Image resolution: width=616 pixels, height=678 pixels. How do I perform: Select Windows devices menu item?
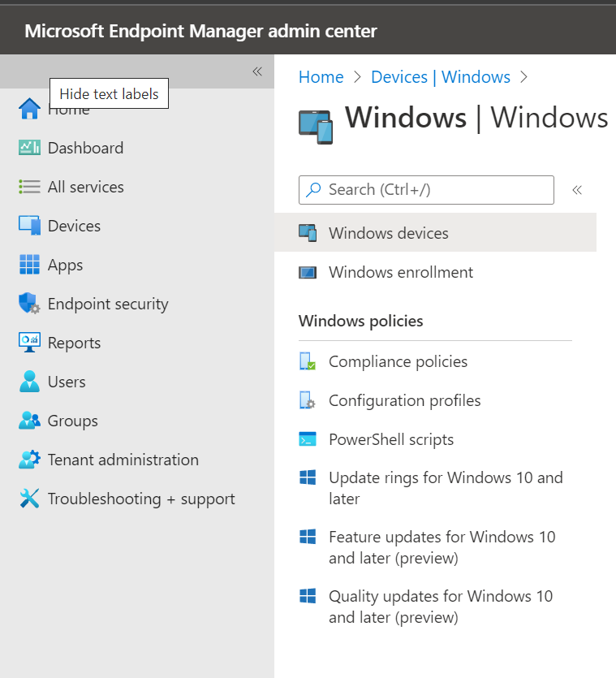[435, 233]
